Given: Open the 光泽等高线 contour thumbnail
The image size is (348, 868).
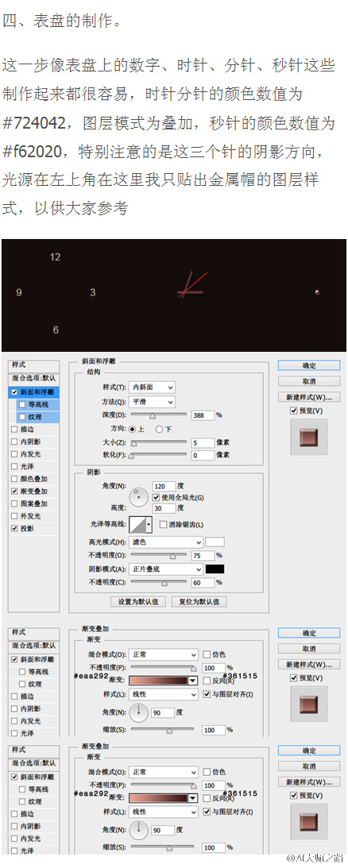Looking at the screenshot, I should pos(137,524).
